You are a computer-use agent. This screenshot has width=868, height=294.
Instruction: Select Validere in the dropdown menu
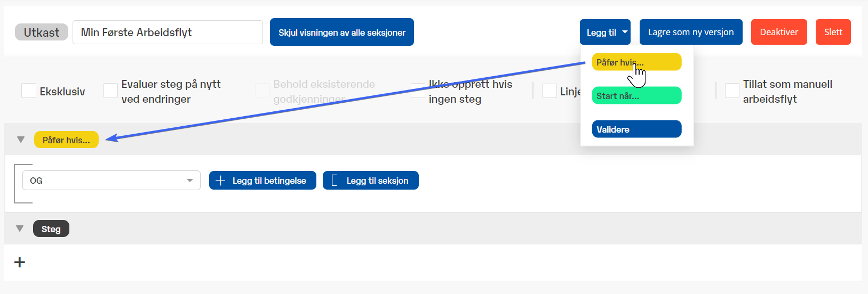pos(636,129)
